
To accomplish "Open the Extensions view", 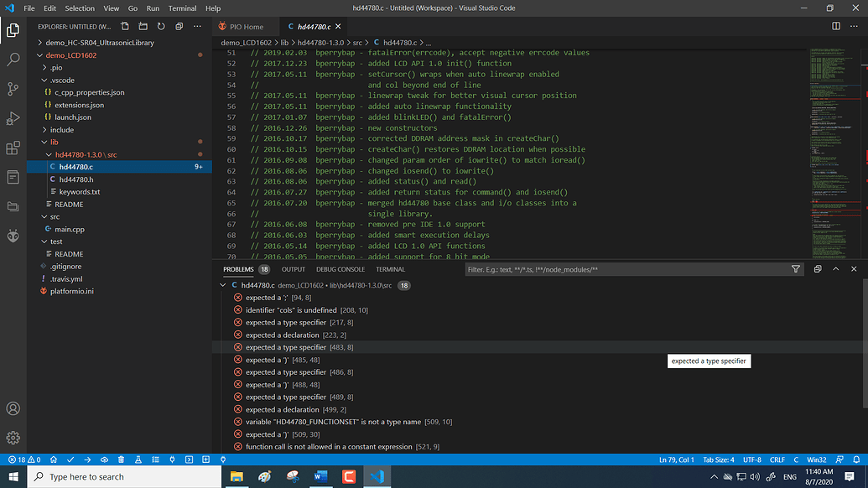I will coord(13,148).
